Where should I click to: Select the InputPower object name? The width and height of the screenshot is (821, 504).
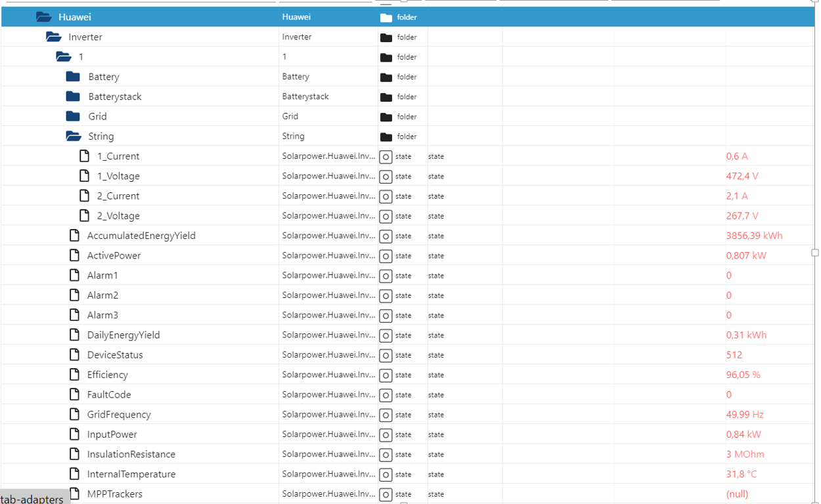112,434
